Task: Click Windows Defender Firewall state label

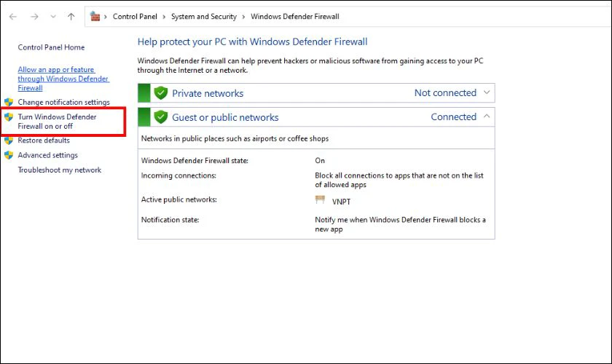Action: (x=195, y=161)
